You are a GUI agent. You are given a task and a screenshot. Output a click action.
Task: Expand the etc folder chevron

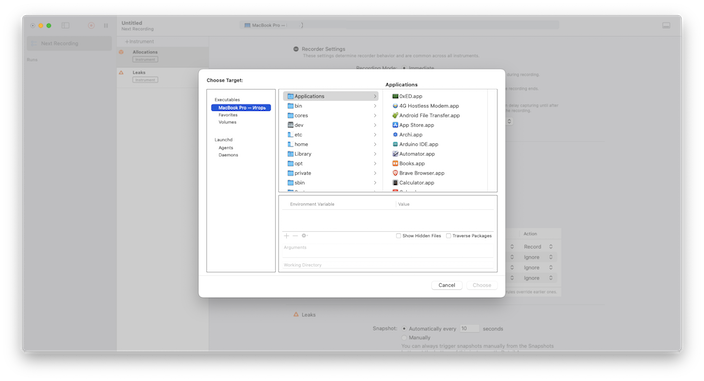point(375,135)
